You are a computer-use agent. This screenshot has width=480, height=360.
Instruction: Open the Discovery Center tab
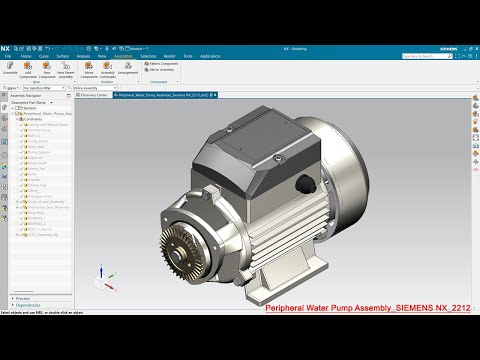pyautogui.click(x=91, y=95)
